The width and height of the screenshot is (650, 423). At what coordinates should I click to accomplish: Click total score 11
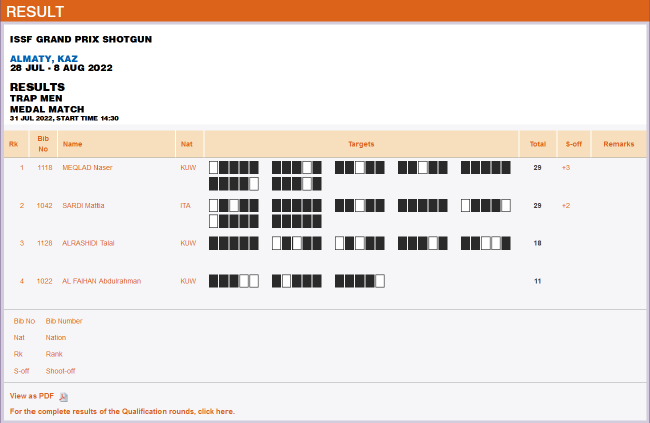pyautogui.click(x=537, y=281)
